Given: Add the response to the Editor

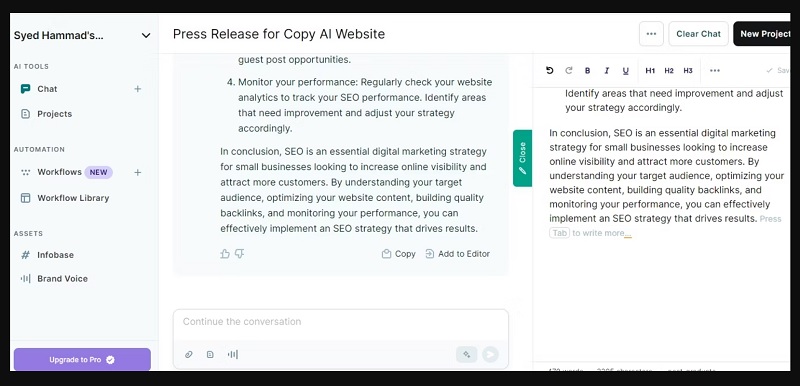Looking at the screenshot, I should (457, 253).
